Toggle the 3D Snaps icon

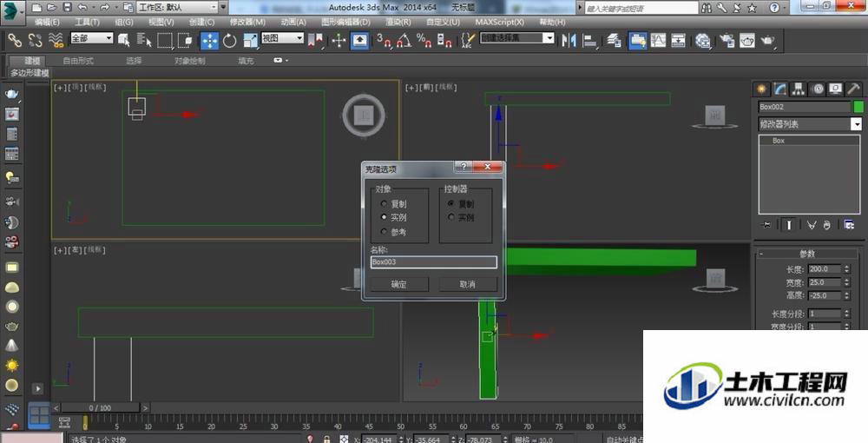click(x=383, y=40)
